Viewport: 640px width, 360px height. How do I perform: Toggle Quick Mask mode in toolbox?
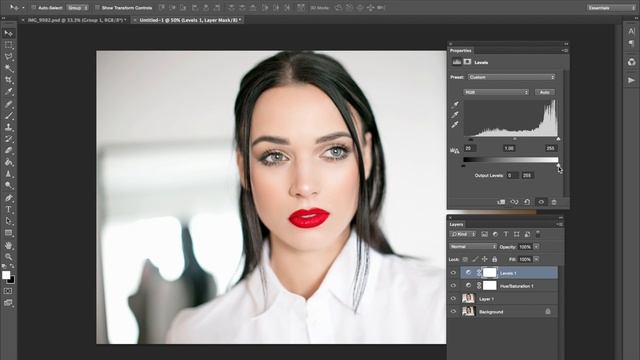(x=8, y=291)
